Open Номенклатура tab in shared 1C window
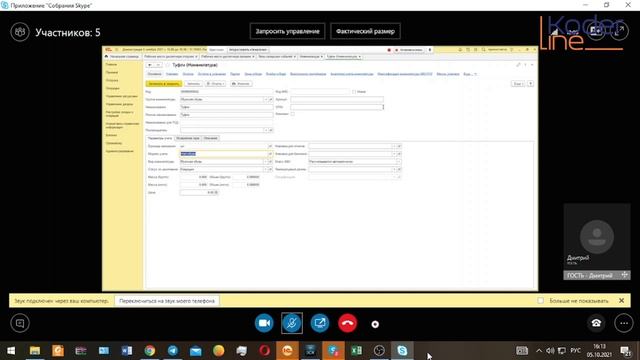This screenshot has width=640, height=360. 310,57
